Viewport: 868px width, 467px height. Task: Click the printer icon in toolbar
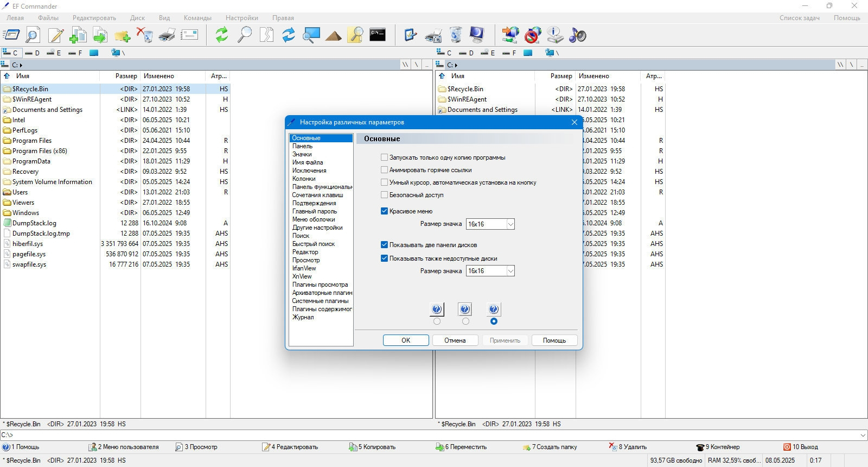(167, 35)
